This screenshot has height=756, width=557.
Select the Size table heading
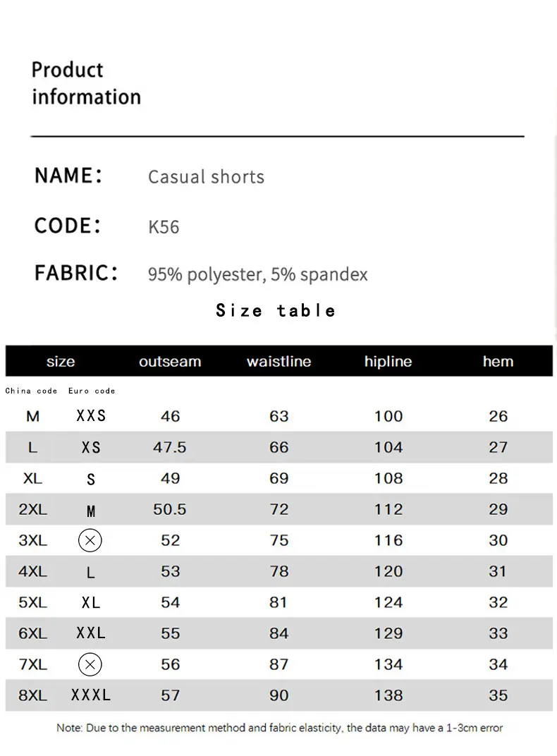pos(276,310)
